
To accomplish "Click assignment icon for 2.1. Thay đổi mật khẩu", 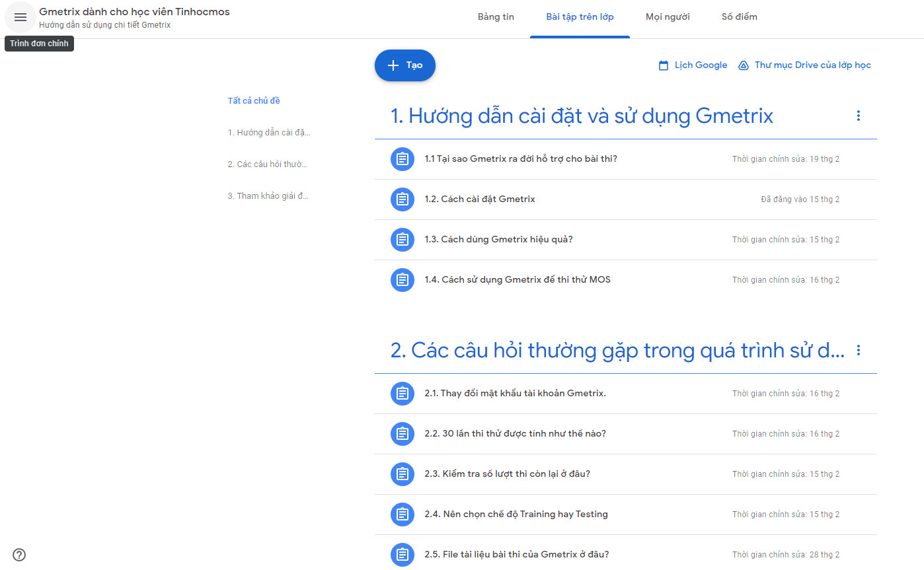I will point(403,394).
